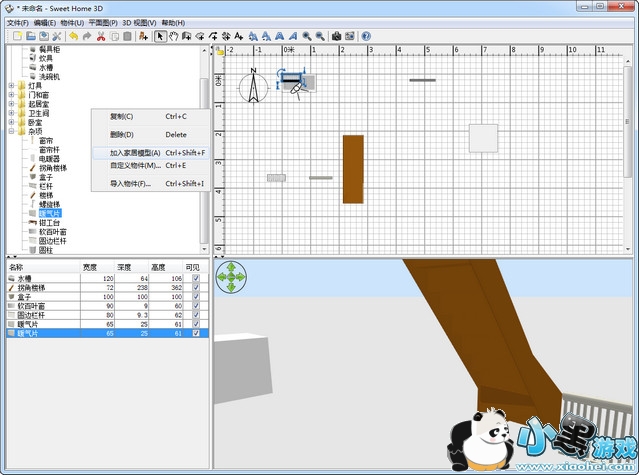This screenshot has height=475, width=639.
Task: Click the brown staircase in the plan
Action: pos(353,168)
